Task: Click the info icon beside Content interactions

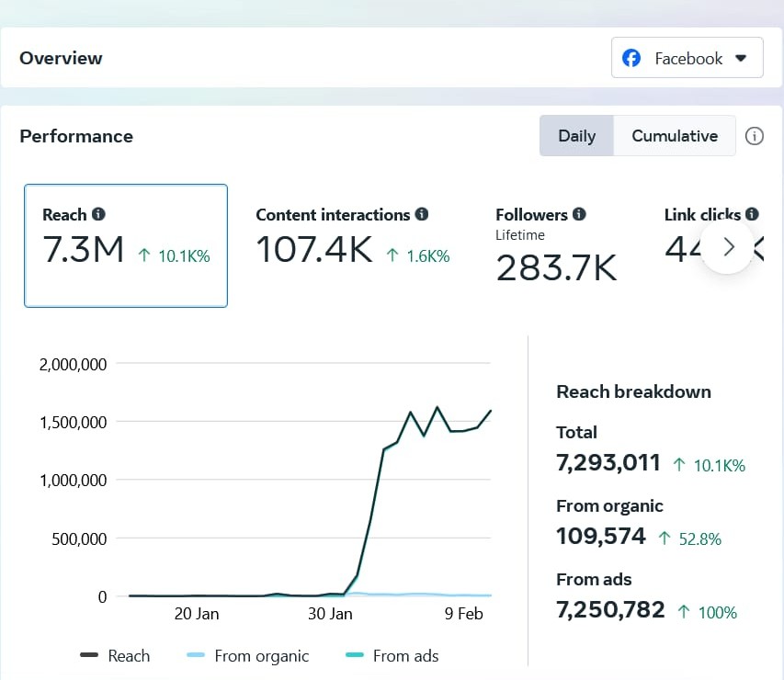Action: click(422, 214)
